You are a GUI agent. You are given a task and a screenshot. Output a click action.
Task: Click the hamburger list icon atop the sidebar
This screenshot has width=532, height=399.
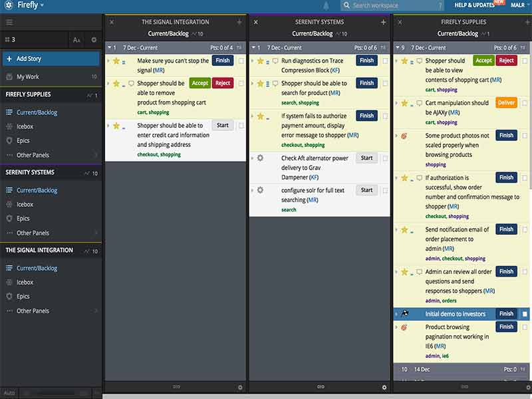click(x=10, y=22)
